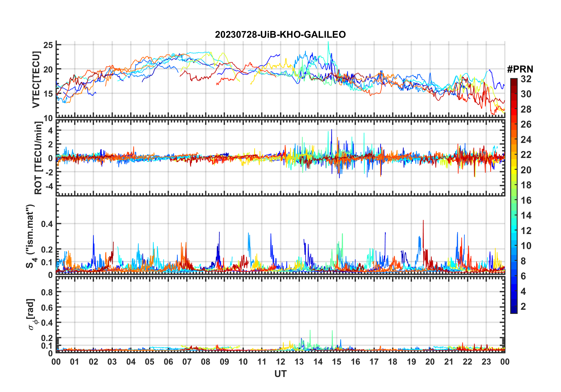This screenshot has width=561, height=392.
Task: Click UT axis tick label 11
Action: click(x=262, y=362)
